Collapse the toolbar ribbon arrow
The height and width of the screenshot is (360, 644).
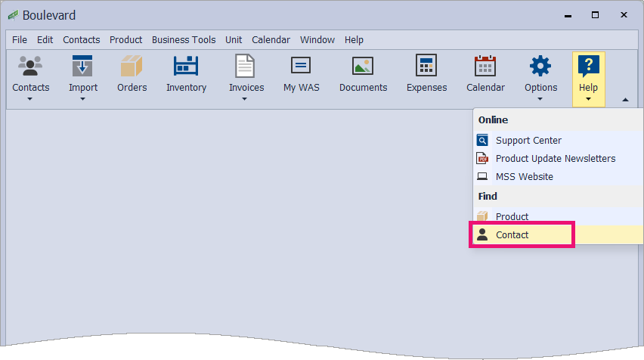tap(625, 99)
